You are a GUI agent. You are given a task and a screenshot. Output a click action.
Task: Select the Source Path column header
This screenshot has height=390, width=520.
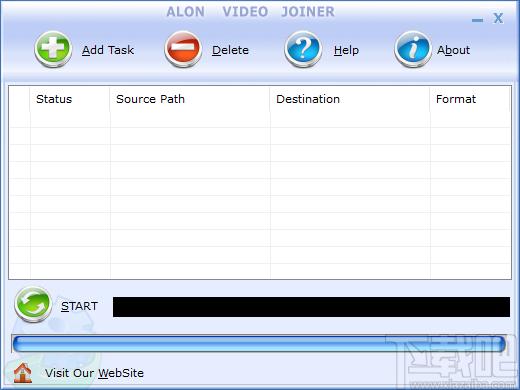190,99
